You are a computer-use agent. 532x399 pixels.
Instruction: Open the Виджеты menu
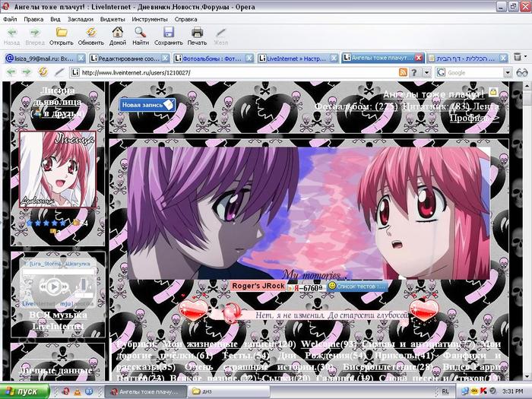pyautogui.click(x=112, y=19)
